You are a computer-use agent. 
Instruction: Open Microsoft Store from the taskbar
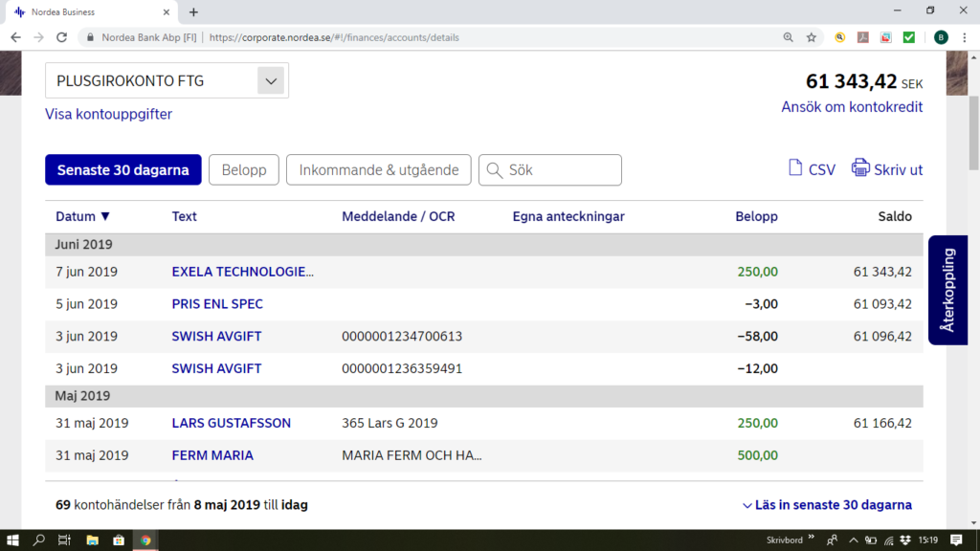coord(119,540)
